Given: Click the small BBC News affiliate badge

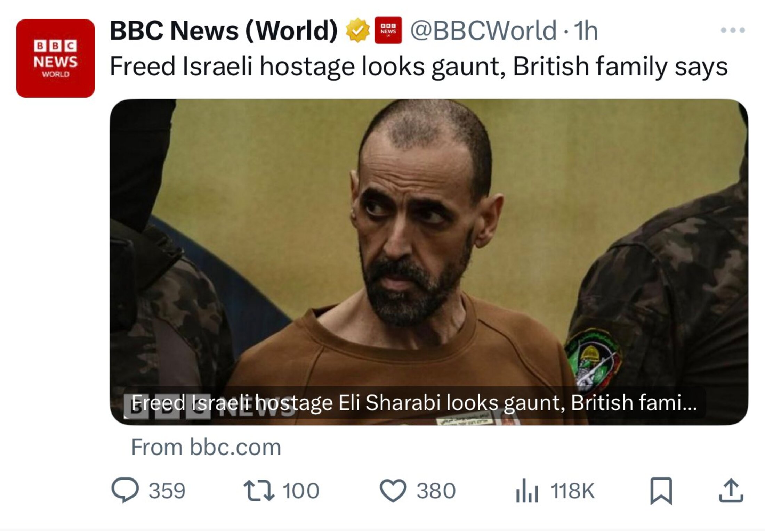Looking at the screenshot, I should coord(388,30).
